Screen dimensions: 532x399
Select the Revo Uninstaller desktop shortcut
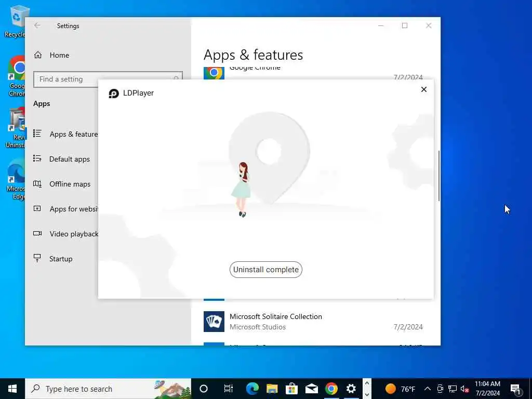[x=16, y=128]
